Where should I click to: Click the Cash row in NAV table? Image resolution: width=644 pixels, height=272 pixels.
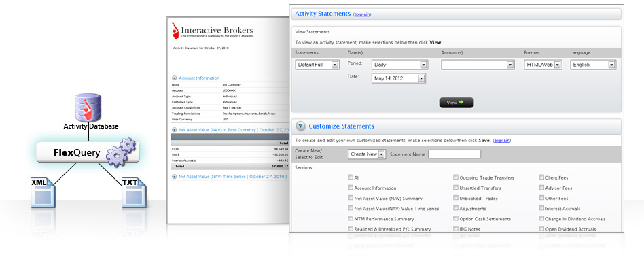(230, 149)
